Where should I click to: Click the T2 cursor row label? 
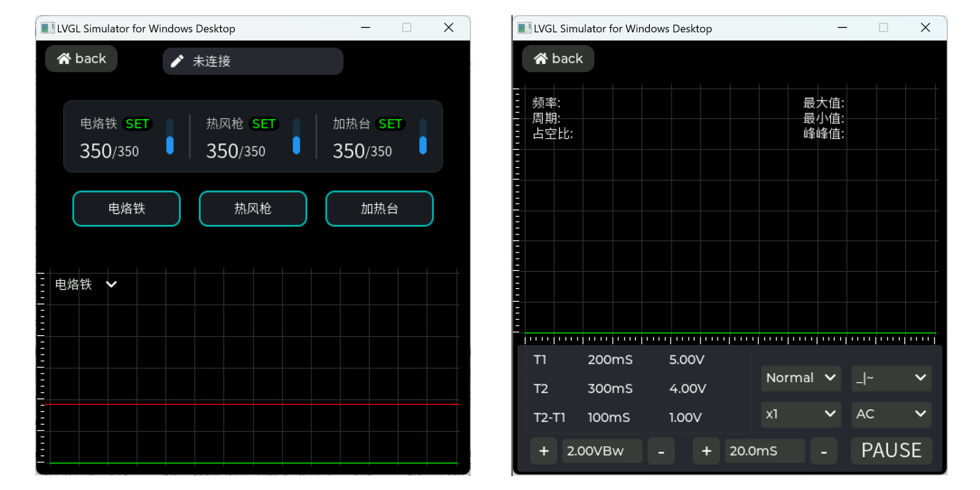(540, 389)
